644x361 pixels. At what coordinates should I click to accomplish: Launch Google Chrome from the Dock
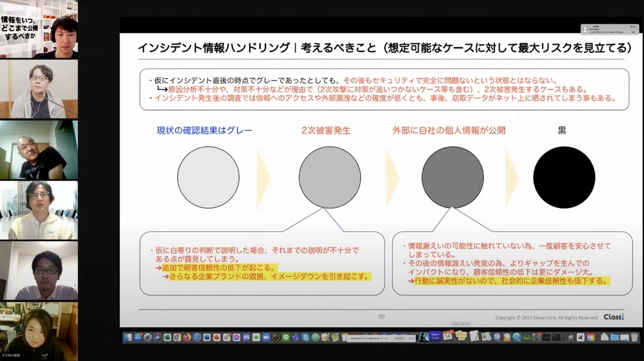pyautogui.click(x=177, y=337)
